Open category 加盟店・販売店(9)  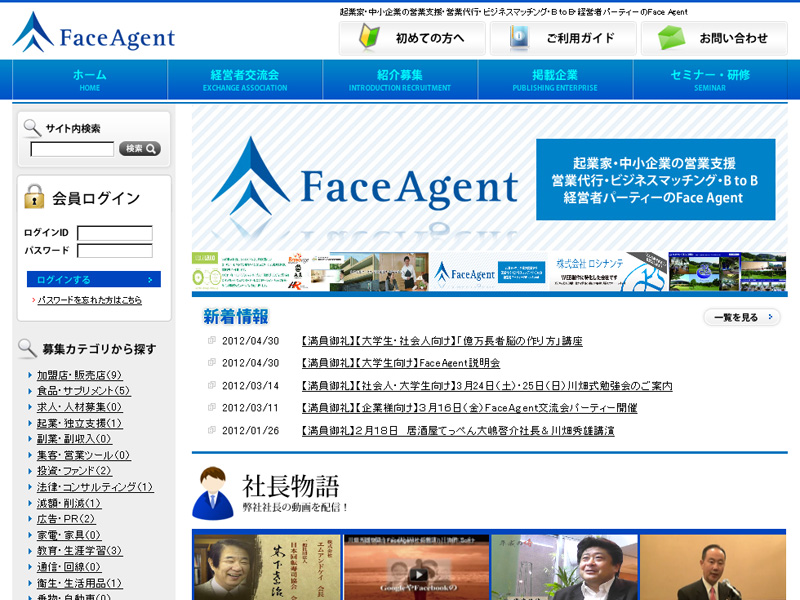click(80, 375)
